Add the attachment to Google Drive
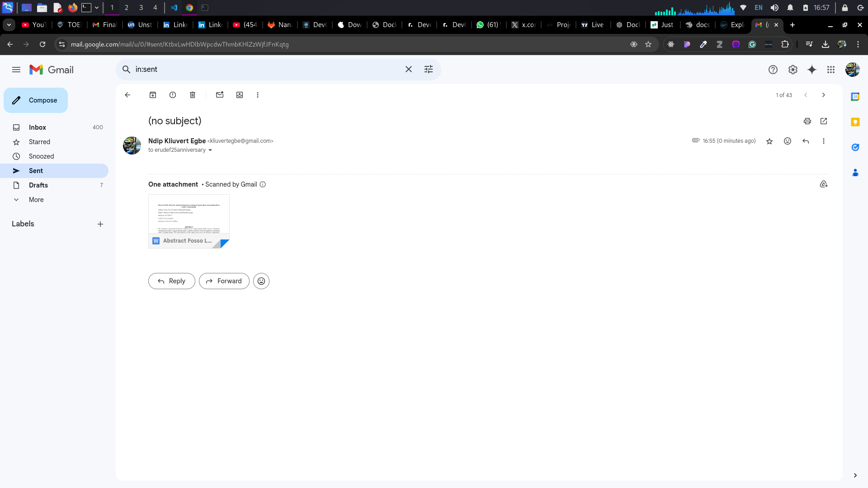Image resolution: width=868 pixels, height=488 pixels. [824, 184]
